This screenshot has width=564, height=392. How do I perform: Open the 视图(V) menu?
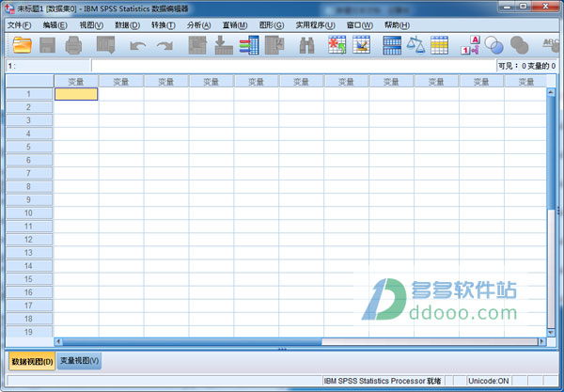91,25
